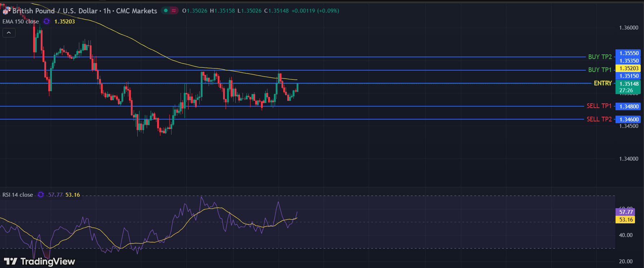Select the BUY TP2 text label

(x=600, y=57)
